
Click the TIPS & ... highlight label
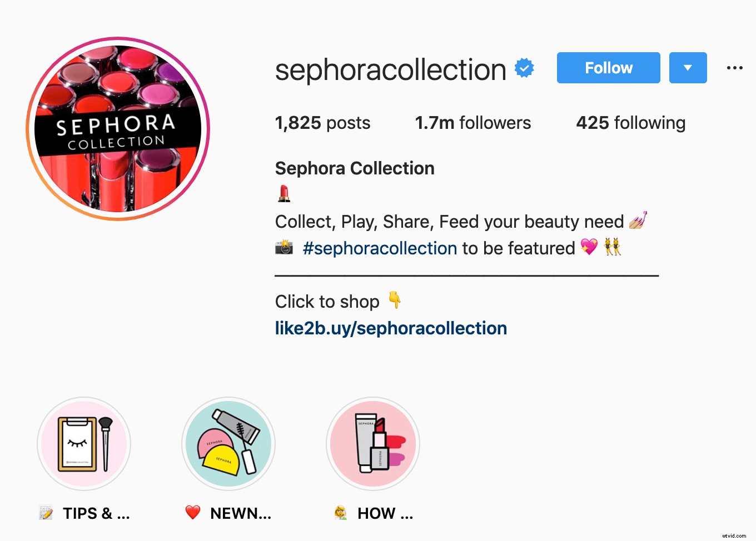pyautogui.click(x=96, y=513)
